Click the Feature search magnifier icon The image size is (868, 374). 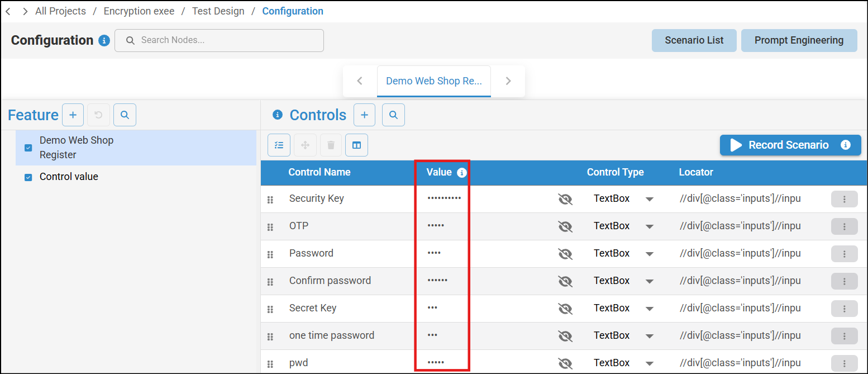coord(125,115)
